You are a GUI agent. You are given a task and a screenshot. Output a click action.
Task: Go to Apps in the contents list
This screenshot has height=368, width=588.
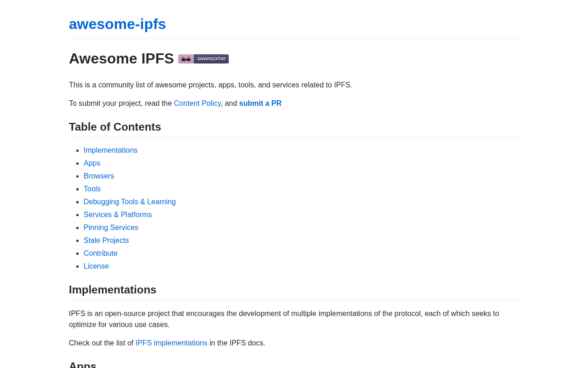(x=92, y=163)
